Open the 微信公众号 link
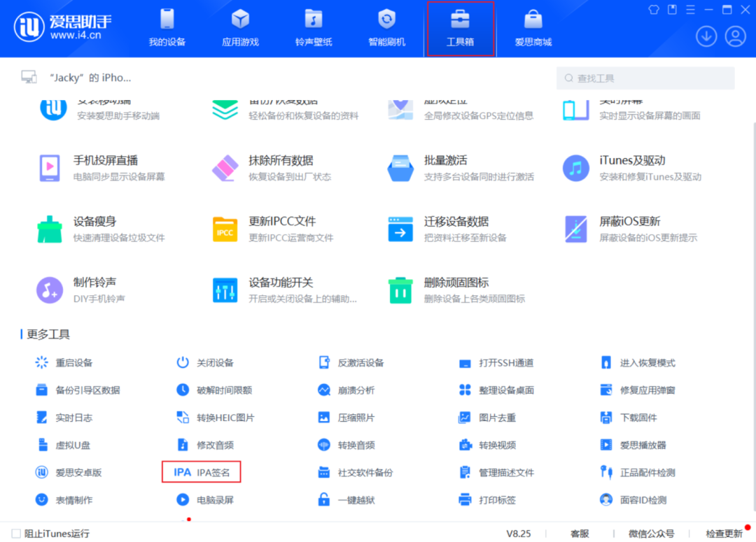Viewport: 756px width, 542px height. tap(652, 534)
